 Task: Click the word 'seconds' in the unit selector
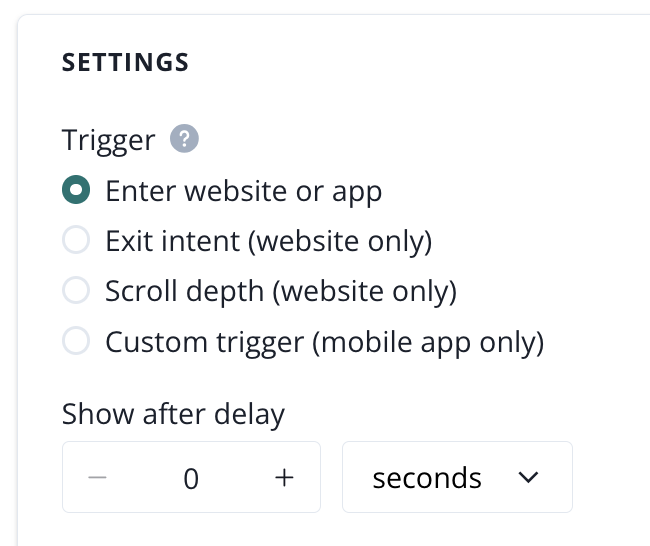coord(427,479)
